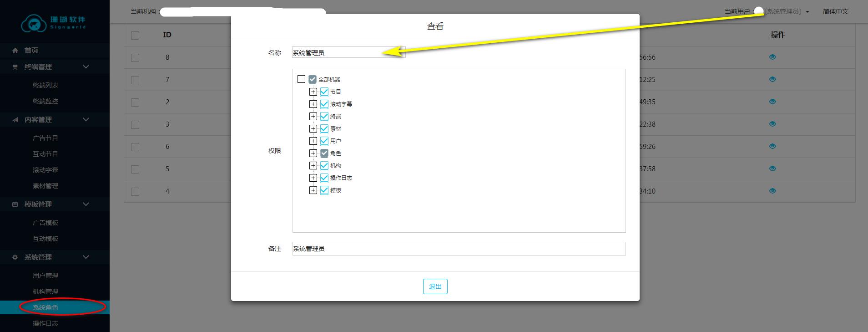
Task: Open 滚动字幕 in the sidebar
Action: [45, 170]
